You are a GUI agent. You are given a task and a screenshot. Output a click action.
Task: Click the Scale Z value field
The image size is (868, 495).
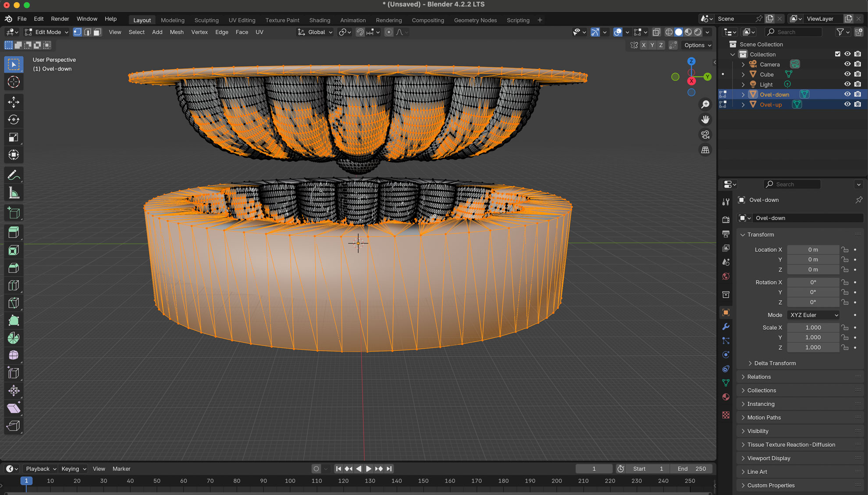click(813, 347)
